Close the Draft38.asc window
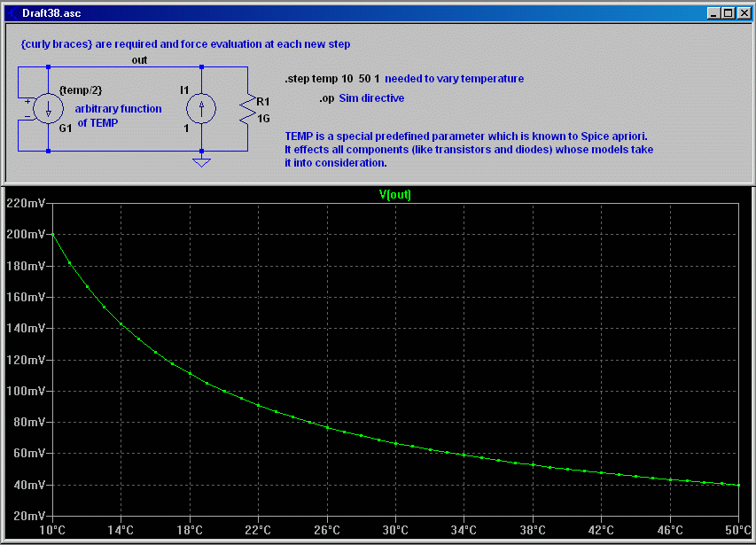 [744, 13]
